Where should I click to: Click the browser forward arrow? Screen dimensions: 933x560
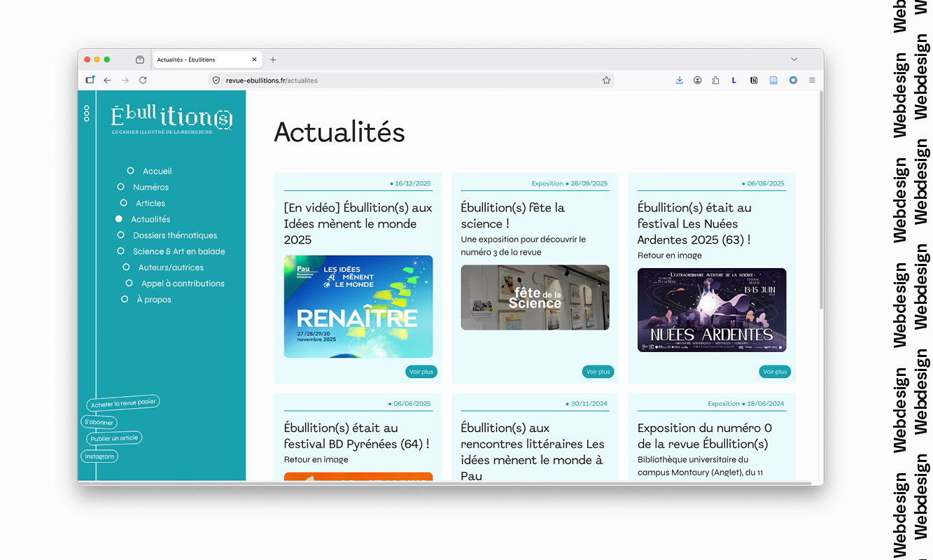coord(125,80)
